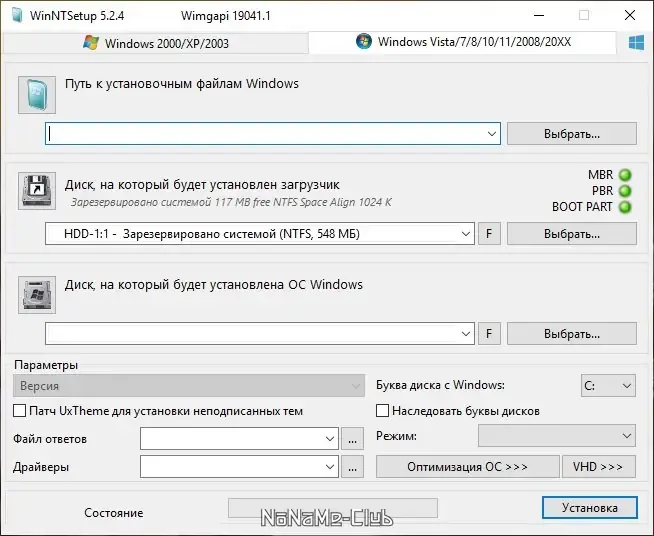Close the WinNTSetup window
654x536 pixels.
tap(630, 15)
